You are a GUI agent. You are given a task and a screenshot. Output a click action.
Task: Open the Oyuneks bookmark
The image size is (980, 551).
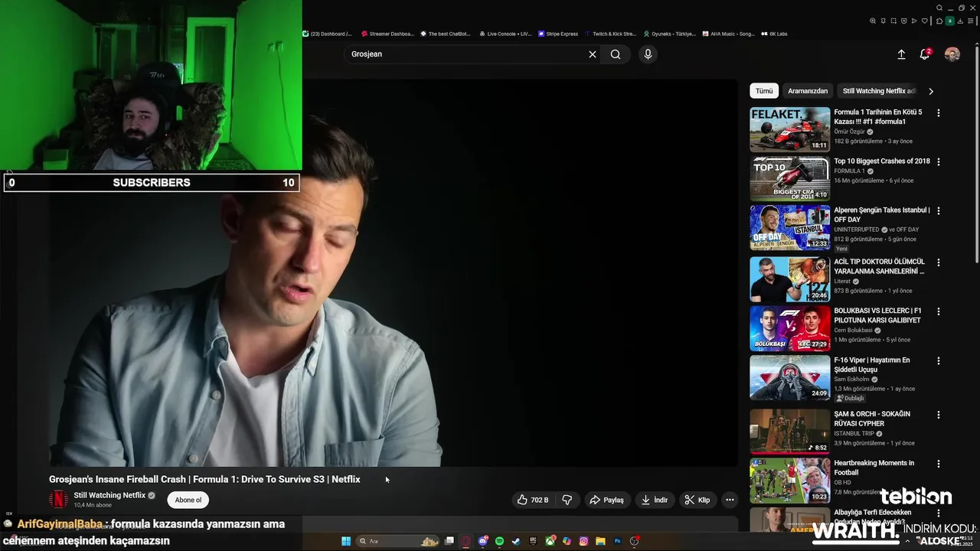670,34
